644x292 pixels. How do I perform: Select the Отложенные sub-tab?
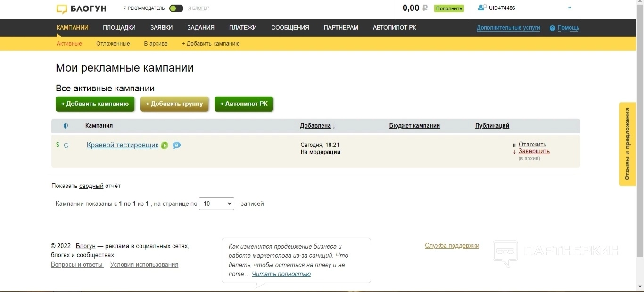(113, 44)
